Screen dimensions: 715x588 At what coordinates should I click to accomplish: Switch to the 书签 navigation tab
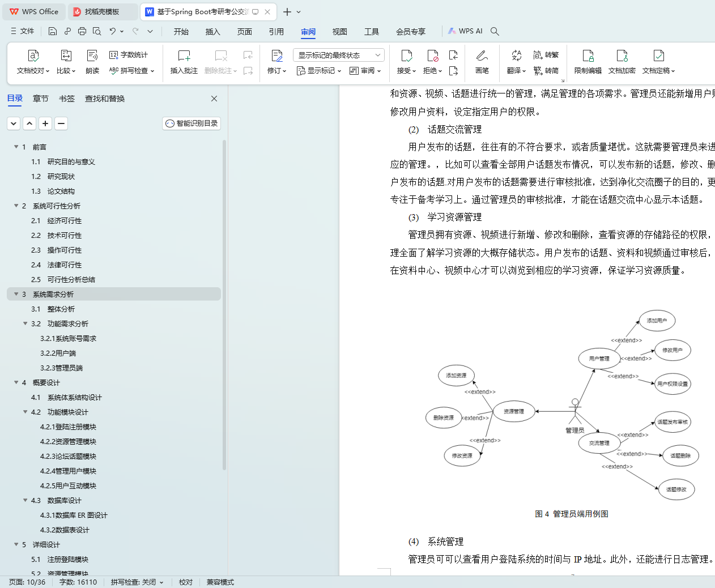(67, 99)
